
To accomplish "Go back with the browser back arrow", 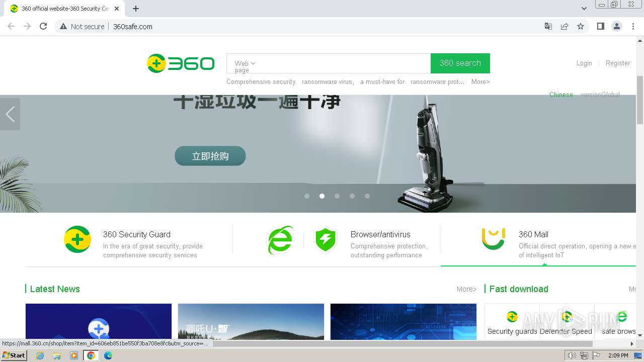I will click(11, 26).
